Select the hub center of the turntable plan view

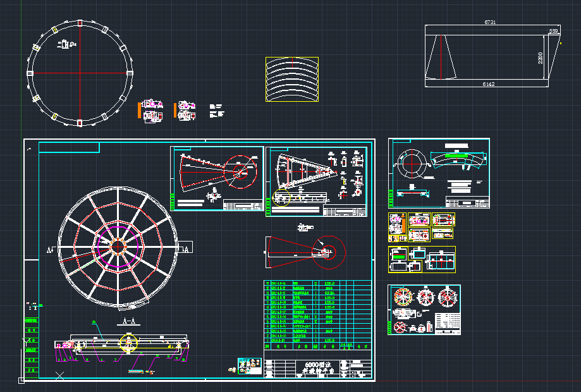point(118,246)
